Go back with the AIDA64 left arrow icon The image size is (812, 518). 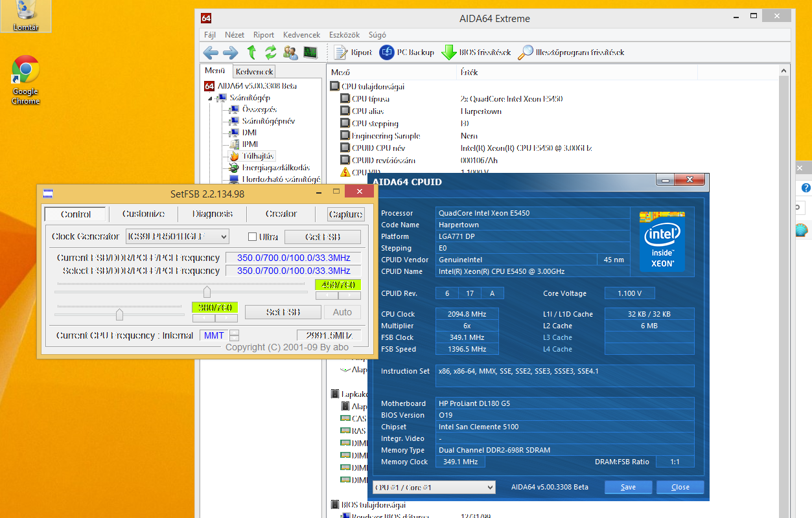pyautogui.click(x=211, y=53)
